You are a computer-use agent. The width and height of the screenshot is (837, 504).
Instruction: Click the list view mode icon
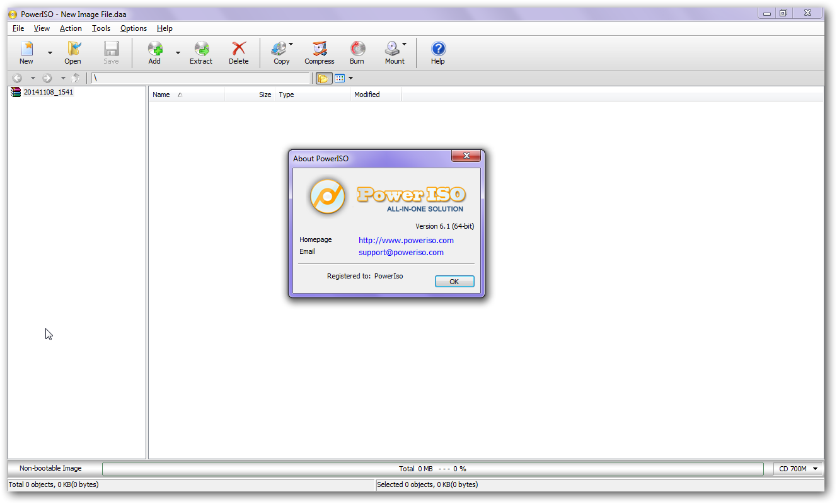[x=340, y=78]
